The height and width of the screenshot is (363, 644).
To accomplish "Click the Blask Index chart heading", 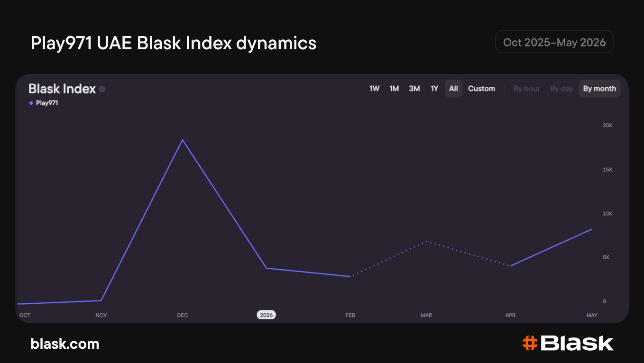I will tap(62, 89).
